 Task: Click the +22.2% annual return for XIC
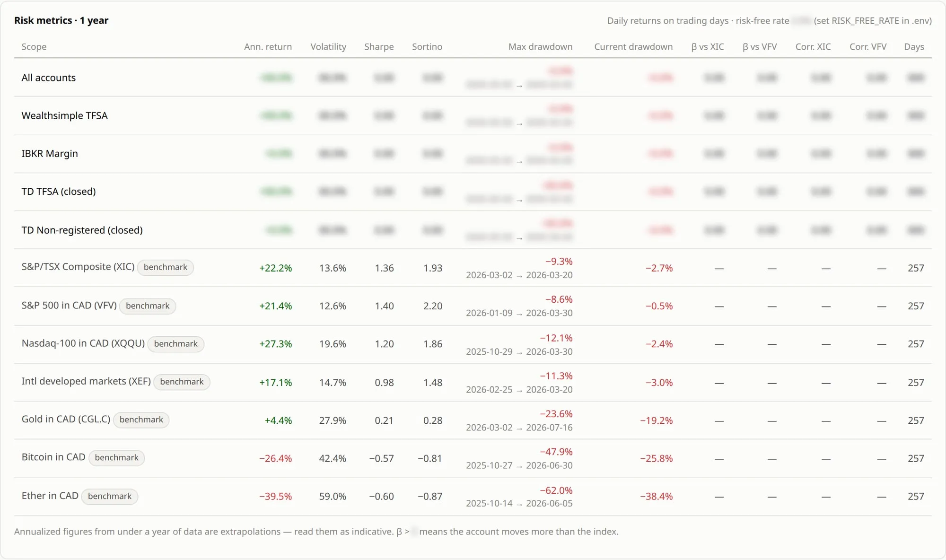click(x=275, y=268)
